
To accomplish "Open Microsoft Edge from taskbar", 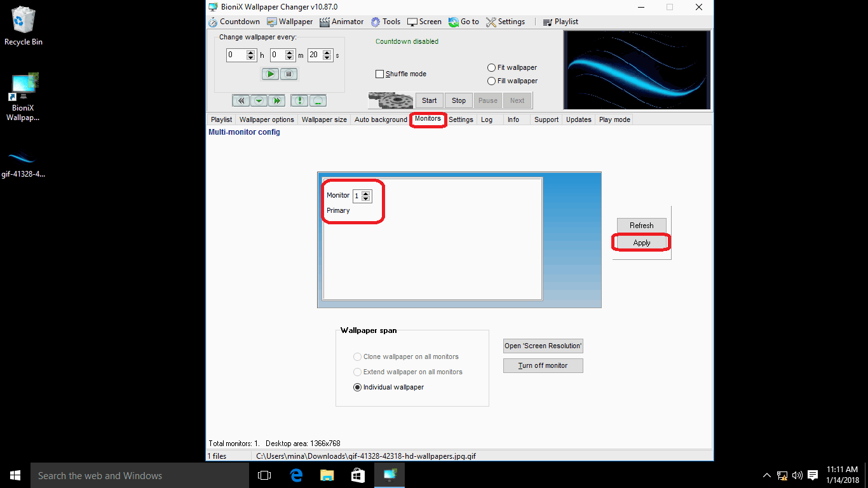I will coord(295,475).
